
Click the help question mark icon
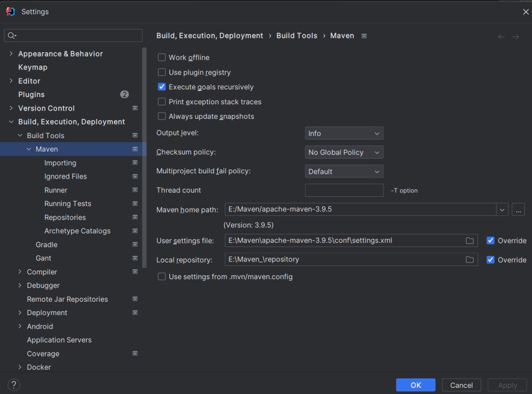pos(14,385)
